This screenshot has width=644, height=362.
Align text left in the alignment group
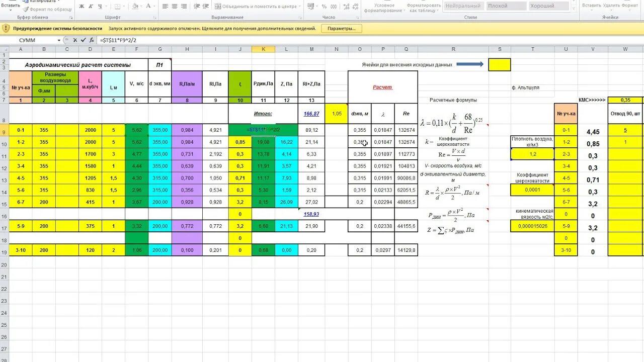[x=165, y=7]
